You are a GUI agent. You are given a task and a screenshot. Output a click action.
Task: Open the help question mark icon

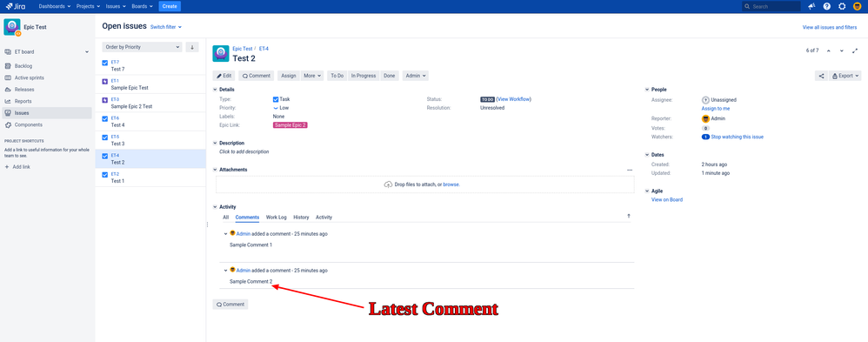click(826, 6)
